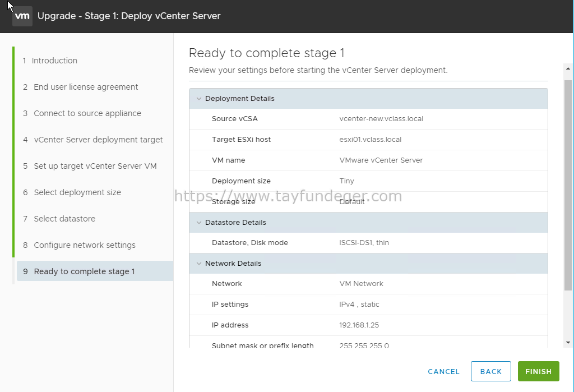This screenshot has height=392, width=574.
Task: Click the value ISCSI-DS1, thin
Action: click(364, 242)
